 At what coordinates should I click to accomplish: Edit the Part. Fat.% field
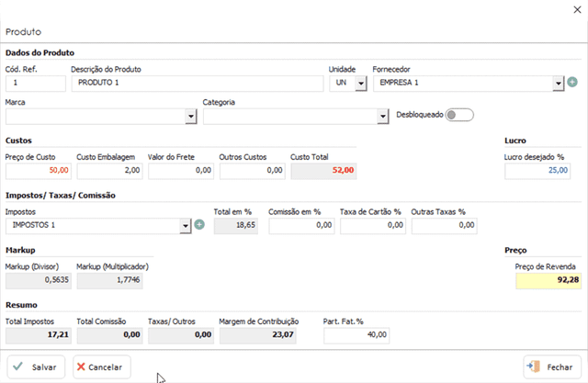(356, 335)
